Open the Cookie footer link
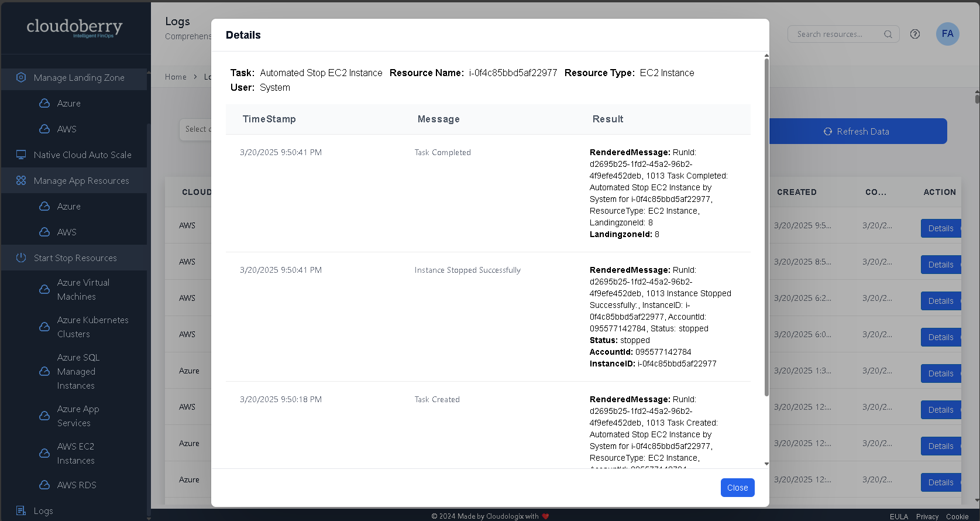 pyautogui.click(x=957, y=516)
